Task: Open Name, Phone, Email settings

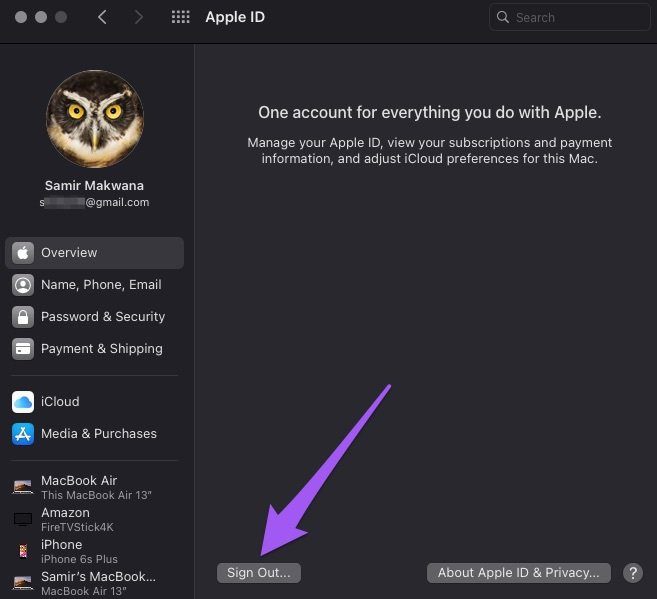Action: 94,285
